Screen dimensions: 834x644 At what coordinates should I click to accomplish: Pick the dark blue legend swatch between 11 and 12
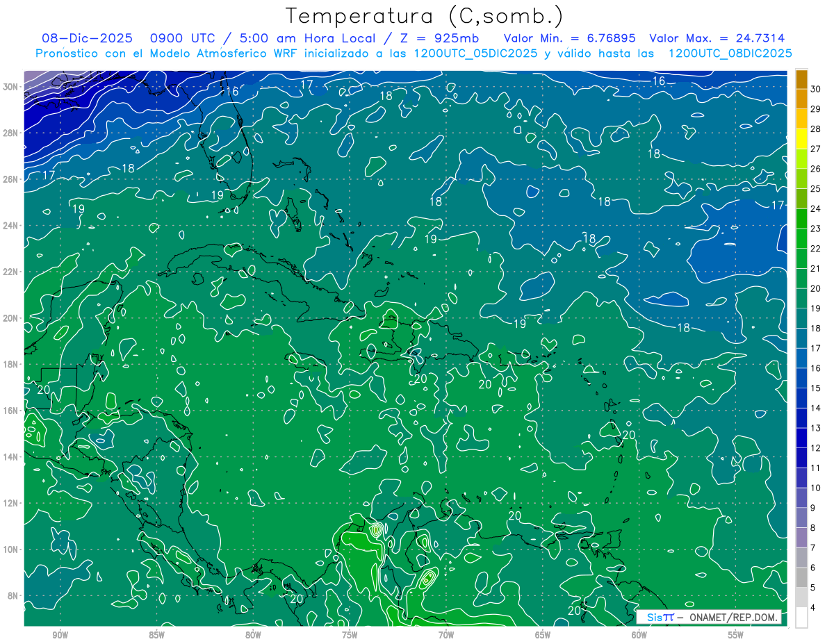801,458
